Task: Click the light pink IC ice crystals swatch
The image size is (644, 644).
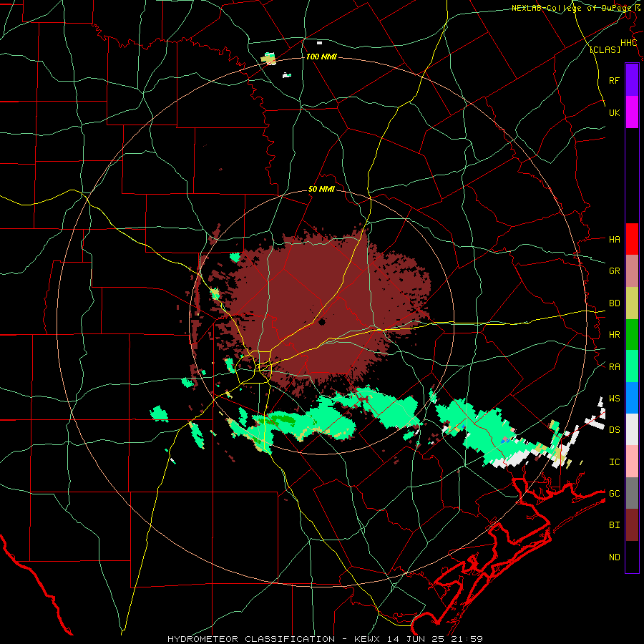Action: pos(632,462)
